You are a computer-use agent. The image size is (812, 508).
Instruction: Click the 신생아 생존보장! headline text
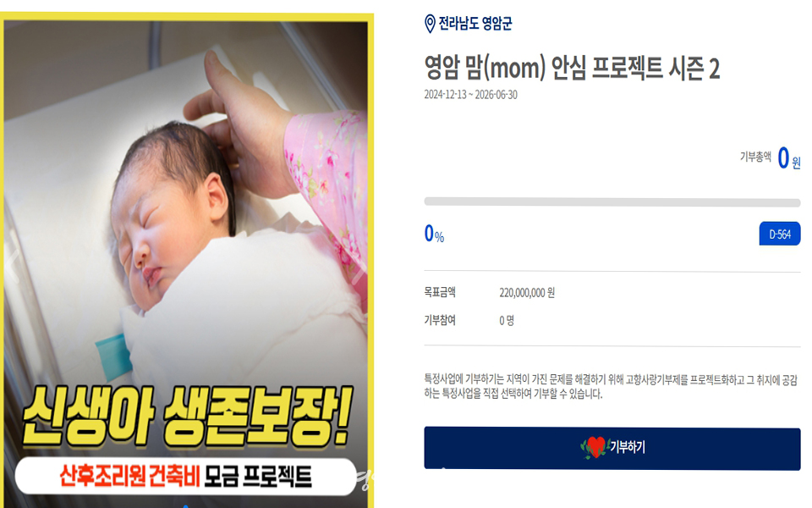point(188,417)
